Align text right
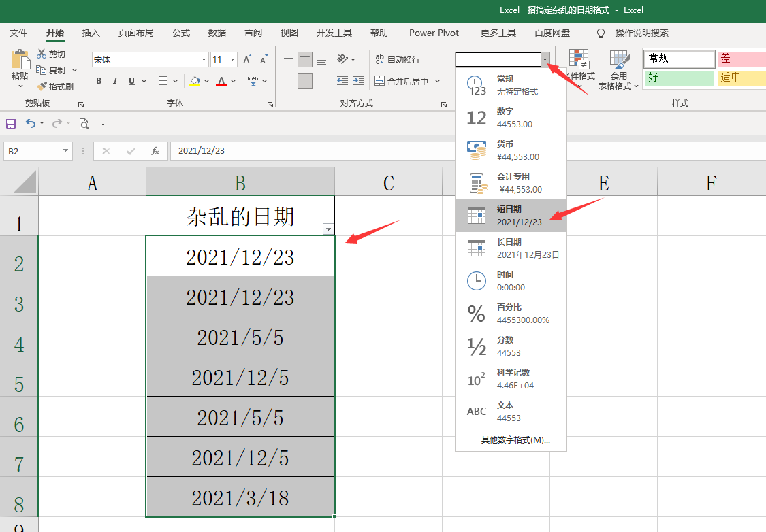The image size is (766, 532). click(x=321, y=81)
